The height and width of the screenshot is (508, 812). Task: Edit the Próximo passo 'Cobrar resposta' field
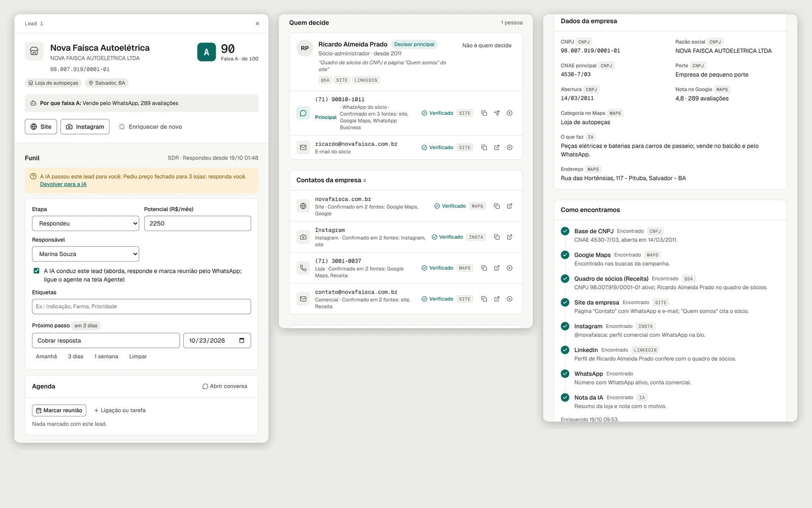(106, 340)
